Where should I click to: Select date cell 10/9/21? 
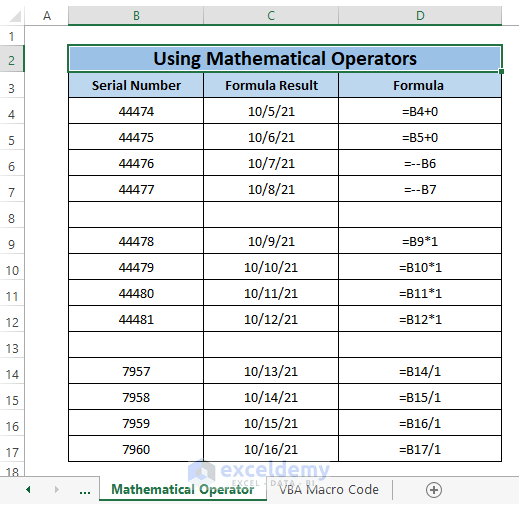click(x=271, y=241)
